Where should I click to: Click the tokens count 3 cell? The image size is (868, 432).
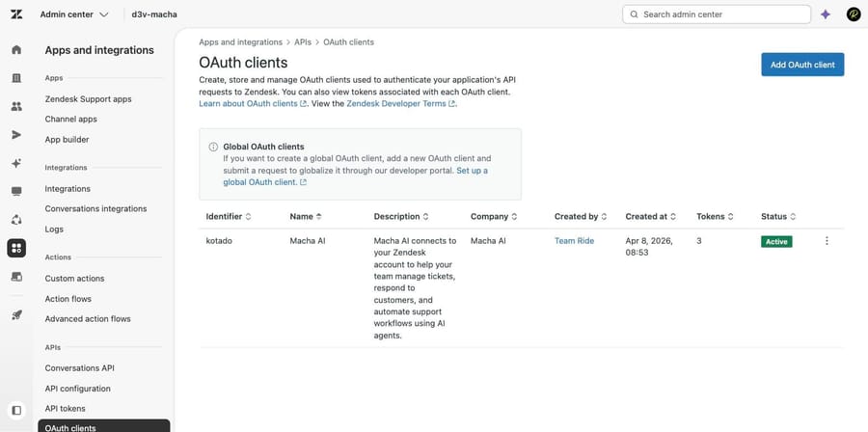(698, 241)
